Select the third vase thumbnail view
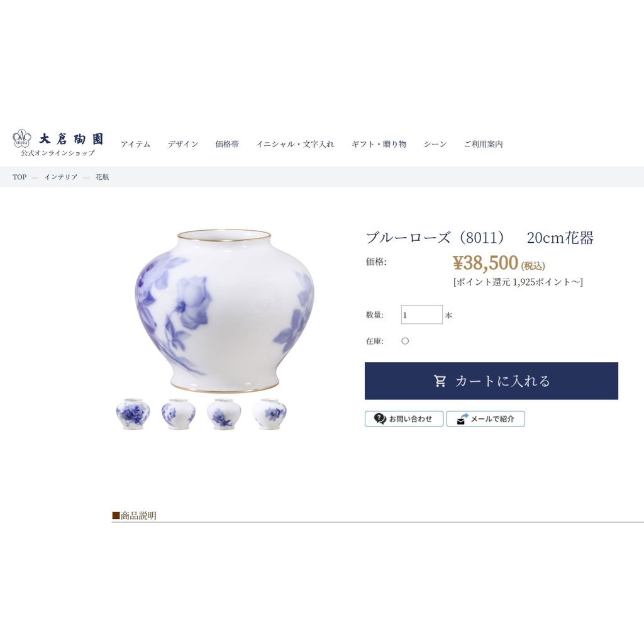Image resolution: width=644 pixels, height=644 pixels. [x=224, y=414]
